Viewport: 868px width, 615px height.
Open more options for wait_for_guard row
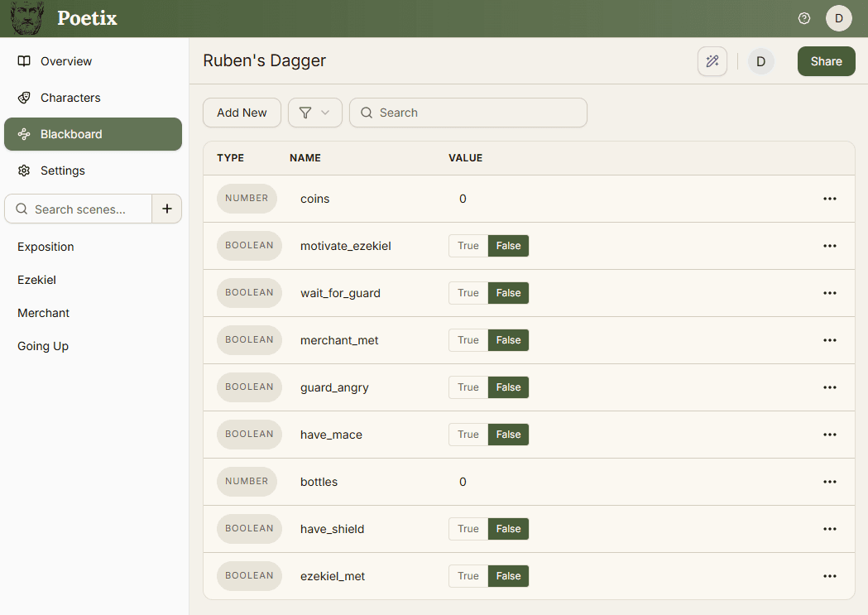[x=829, y=293]
